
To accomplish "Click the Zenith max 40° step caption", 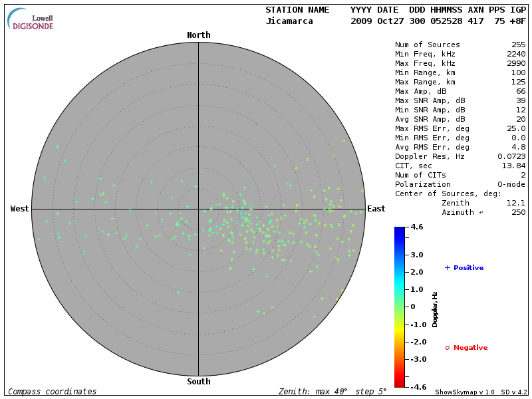I will coord(332,392).
